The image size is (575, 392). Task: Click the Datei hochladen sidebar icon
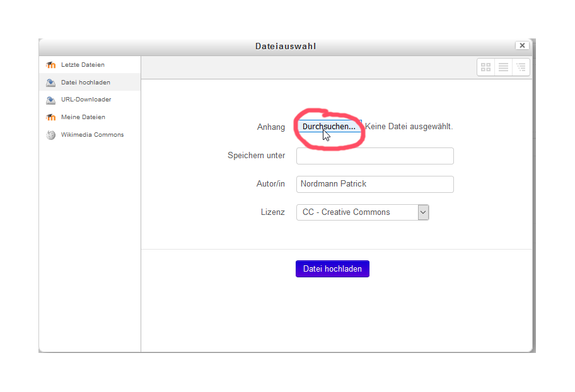pyautogui.click(x=51, y=83)
